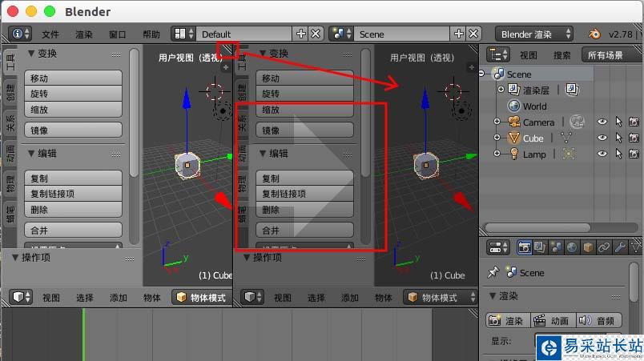The width and height of the screenshot is (644, 361).
Task: Click the 音频 button in Properties render panel
Action: click(598, 320)
